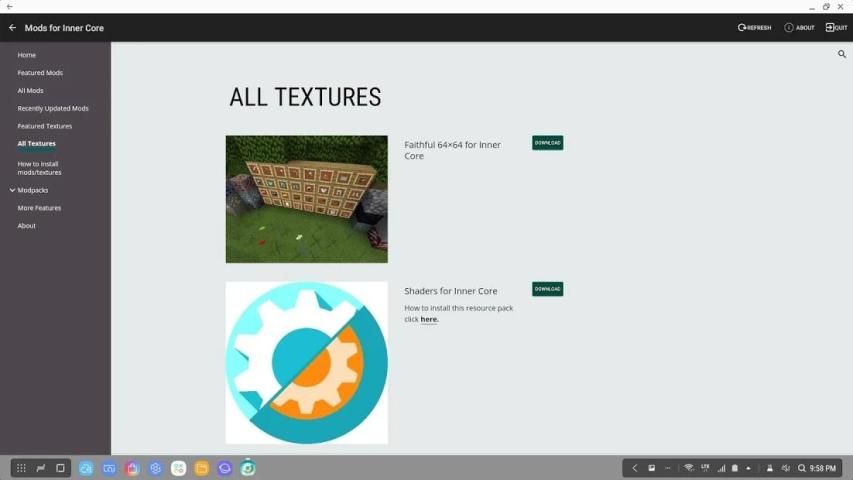Expand the system tray up-arrow
Screen dimensions: 853x480
(x=749, y=468)
